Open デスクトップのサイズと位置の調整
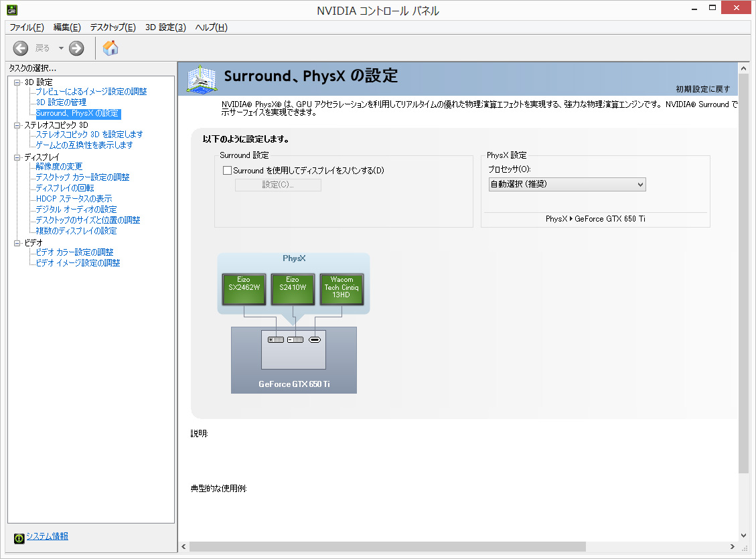This screenshot has height=559, width=756. coord(88,220)
